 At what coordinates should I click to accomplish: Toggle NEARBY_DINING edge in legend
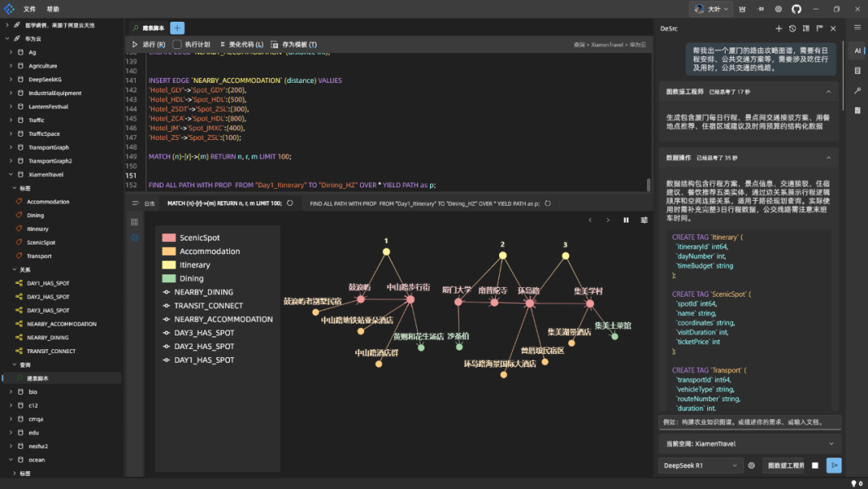(x=198, y=292)
